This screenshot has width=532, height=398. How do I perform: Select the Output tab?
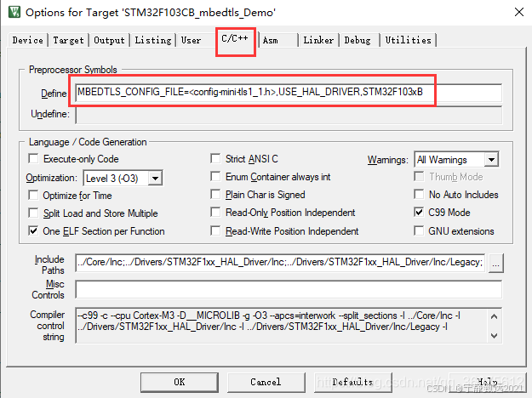[x=109, y=40]
